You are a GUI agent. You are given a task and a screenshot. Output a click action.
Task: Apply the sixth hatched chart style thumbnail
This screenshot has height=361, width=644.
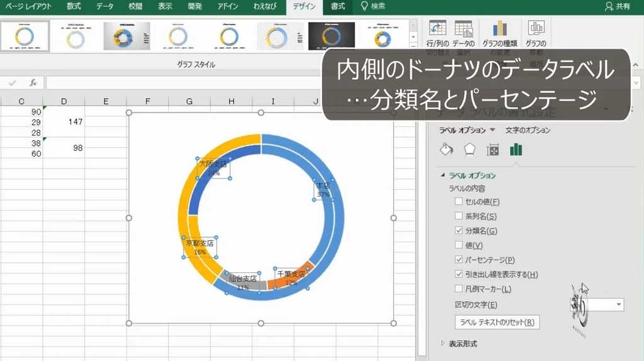(280, 36)
